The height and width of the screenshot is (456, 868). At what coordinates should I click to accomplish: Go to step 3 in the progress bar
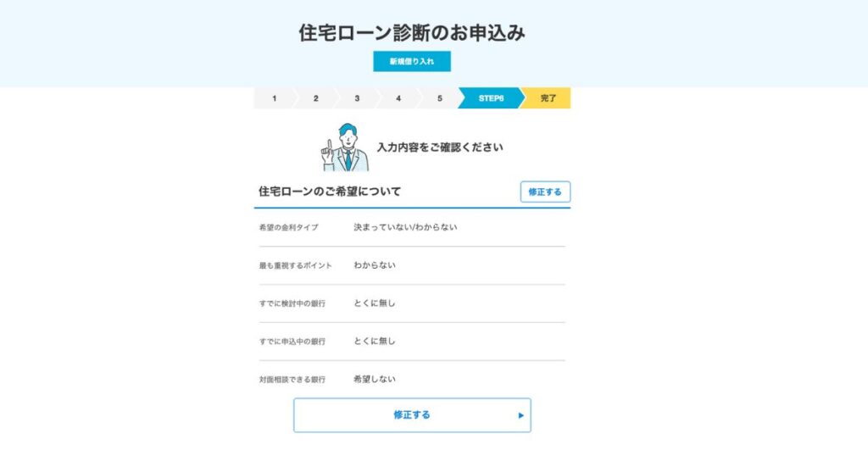[357, 98]
